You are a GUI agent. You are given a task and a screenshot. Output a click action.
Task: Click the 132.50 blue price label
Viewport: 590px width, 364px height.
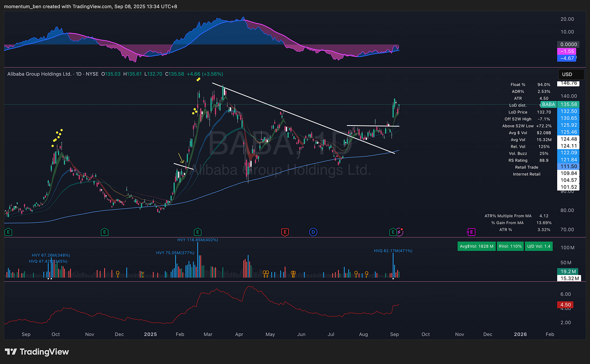click(569, 111)
